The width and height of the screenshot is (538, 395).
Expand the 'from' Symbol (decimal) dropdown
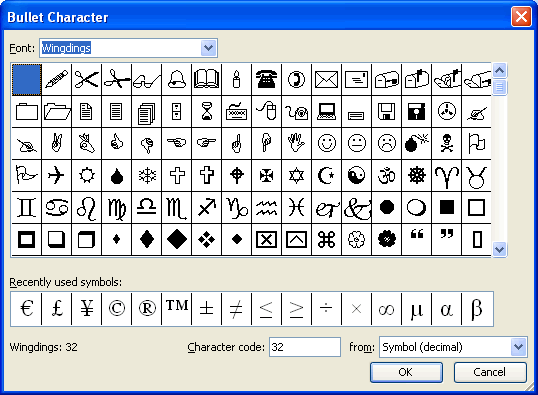tap(518, 347)
